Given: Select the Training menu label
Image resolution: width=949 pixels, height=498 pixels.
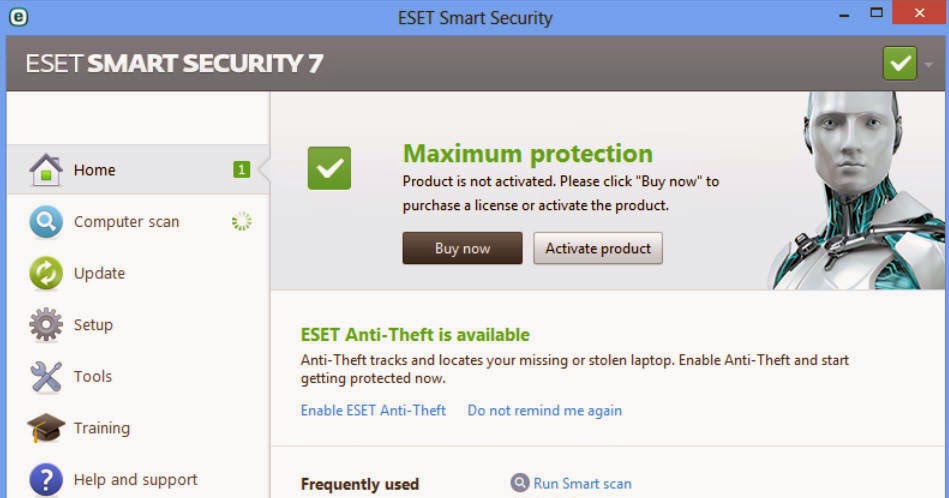Looking at the screenshot, I should [x=102, y=428].
